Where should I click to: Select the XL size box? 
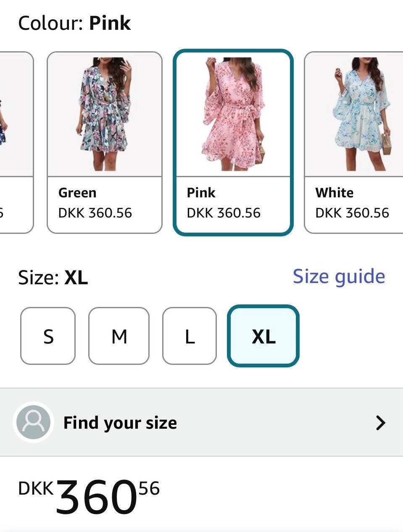(263, 336)
